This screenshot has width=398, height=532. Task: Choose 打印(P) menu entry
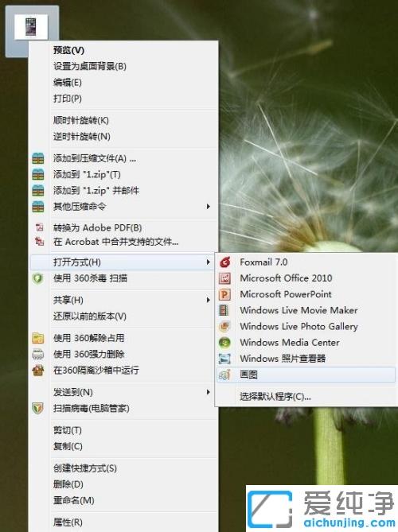(67, 99)
